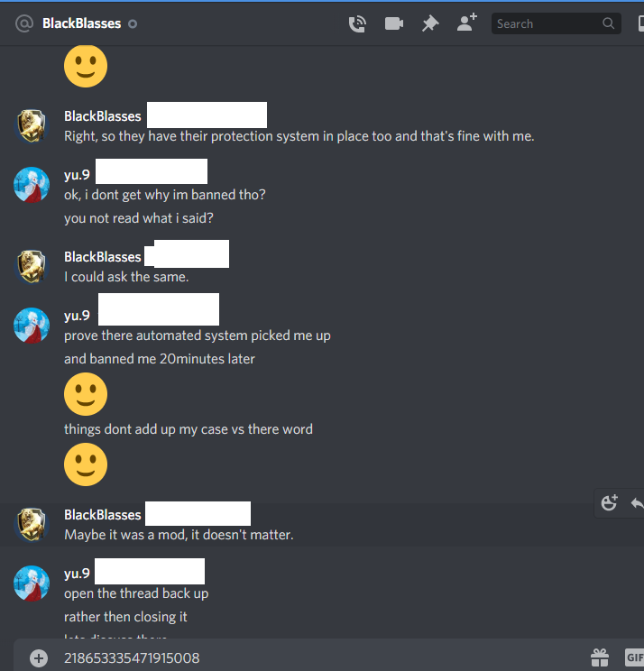Start a video call
This screenshot has width=644, height=671.
coord(393,23)
